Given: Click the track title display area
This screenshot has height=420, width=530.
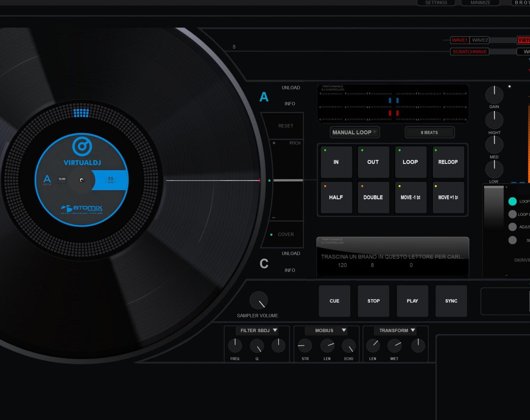Looking at the screenshot, I should click(x=393, y=257).
